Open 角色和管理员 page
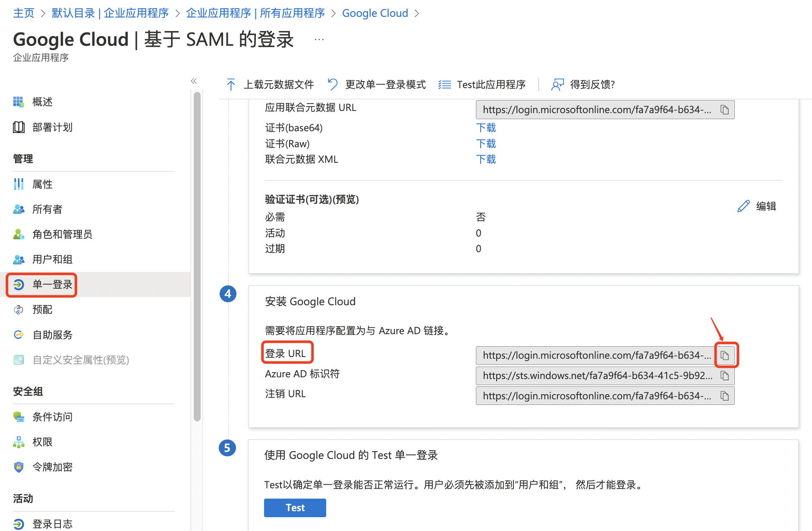The image size is (812, 531). pyautogui.click(x=62, y=234)
